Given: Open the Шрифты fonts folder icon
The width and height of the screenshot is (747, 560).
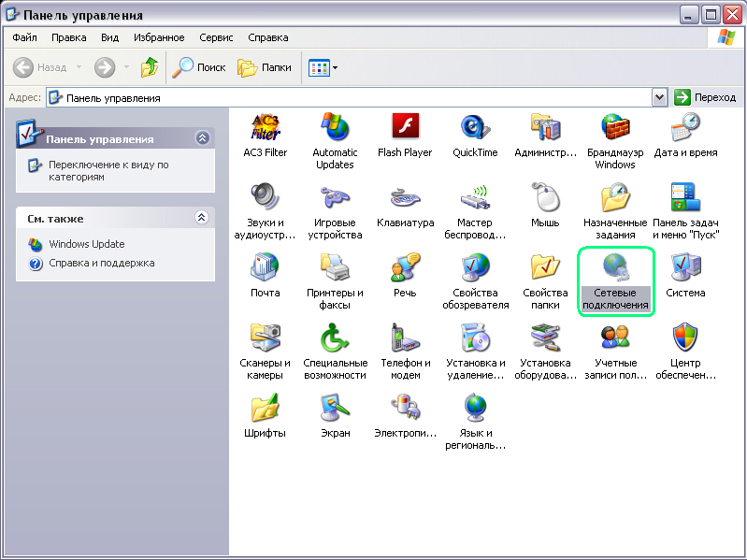Looking at the screenshot, I should pyautogui.click(x=265, y=409).
